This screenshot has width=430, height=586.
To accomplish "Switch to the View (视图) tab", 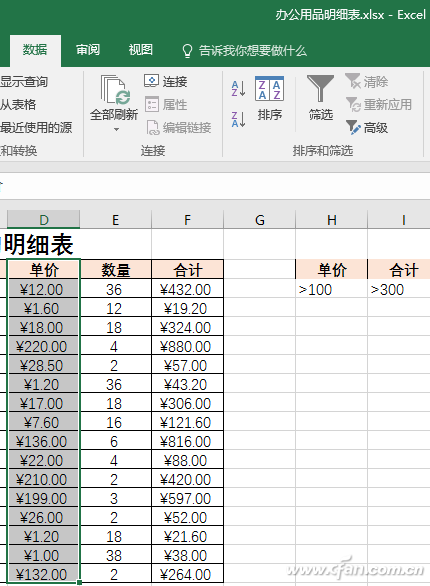I will tap(140, 50).
